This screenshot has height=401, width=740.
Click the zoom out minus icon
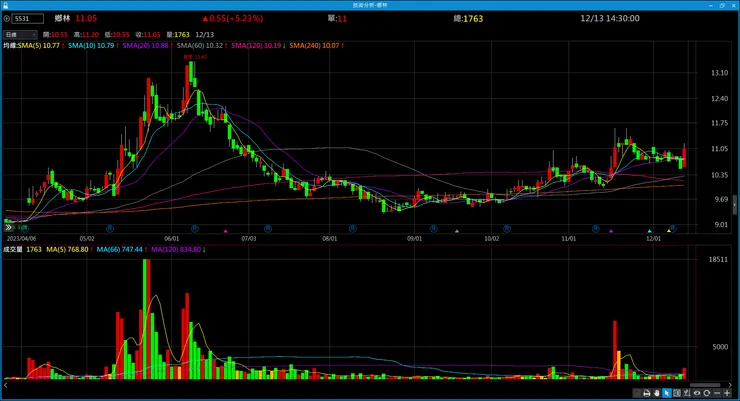tap(717, 393)
